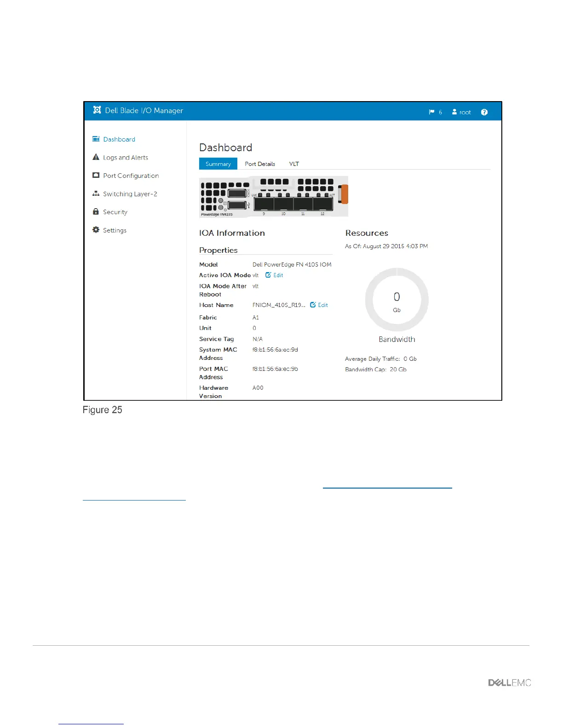The image size is (563, 728).
Task: Click the Fabric value A1
Action: click(256, 318)
